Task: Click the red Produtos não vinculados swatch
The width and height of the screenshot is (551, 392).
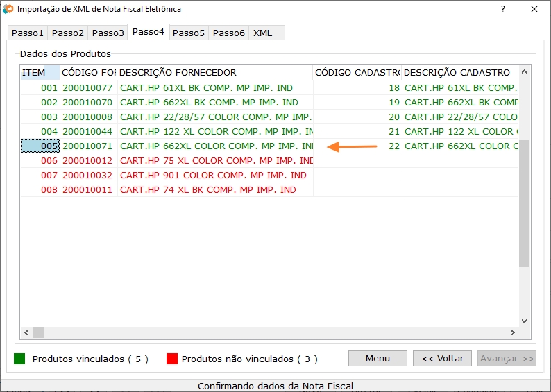Action: (x=172, y=359)
